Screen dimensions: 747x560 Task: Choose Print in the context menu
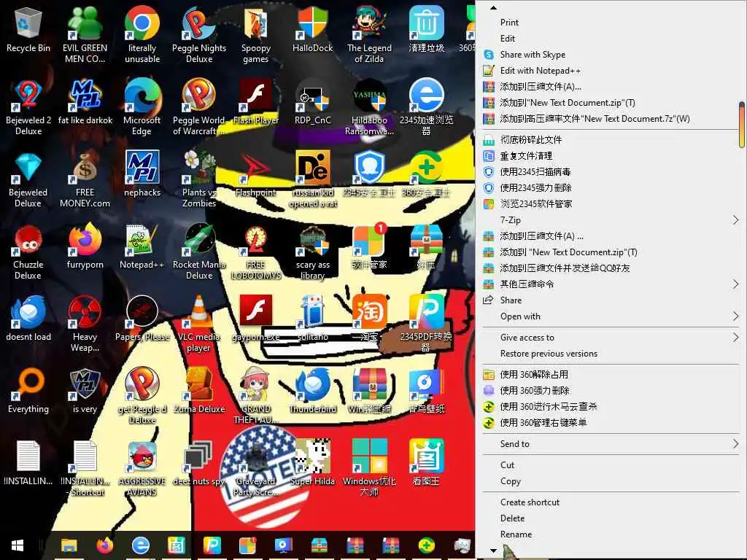[610, 23]
